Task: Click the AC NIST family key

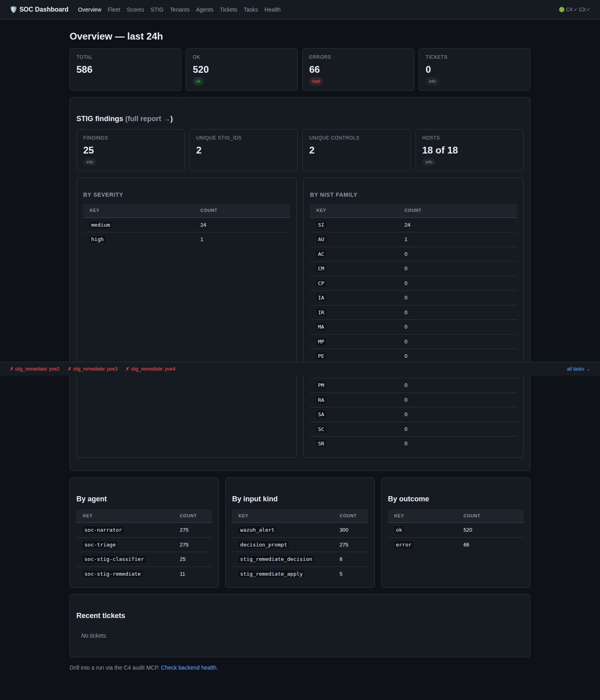Action: [321, 254]
